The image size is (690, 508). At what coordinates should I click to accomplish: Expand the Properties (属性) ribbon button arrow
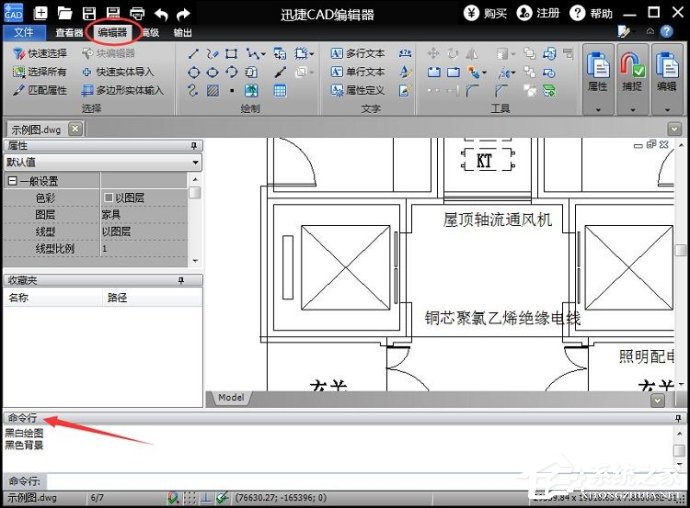[597, 109]
